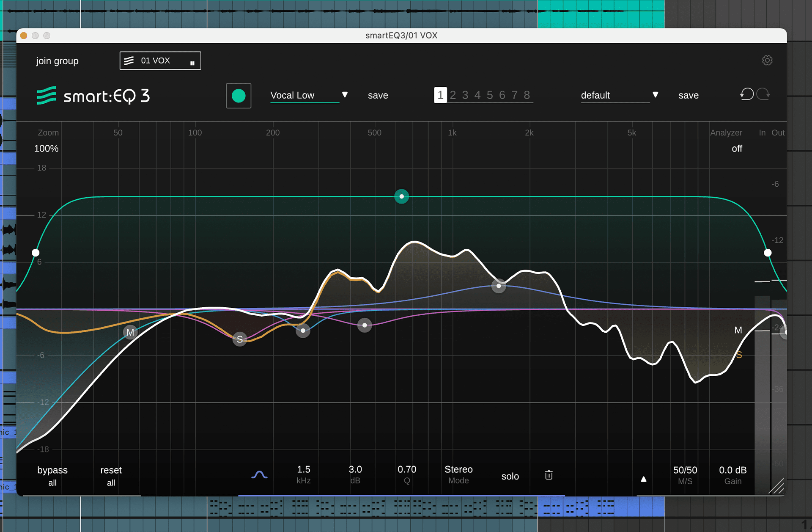This screenshot has height=532, width=812.
Task: Select the M low-cut filter node
Action: tap(130, 332)
